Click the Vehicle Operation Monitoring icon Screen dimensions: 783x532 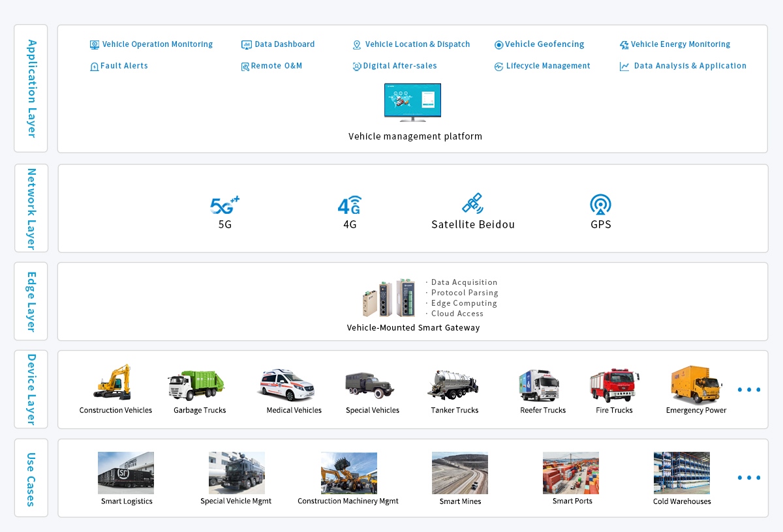click(x=95, y=45)
